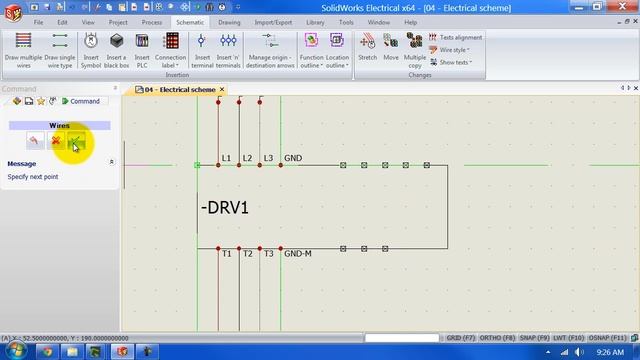Viewport: 640px width, 360px height.
Task: Click the 9:26 AM clock
Action: (x=610, y=352)
